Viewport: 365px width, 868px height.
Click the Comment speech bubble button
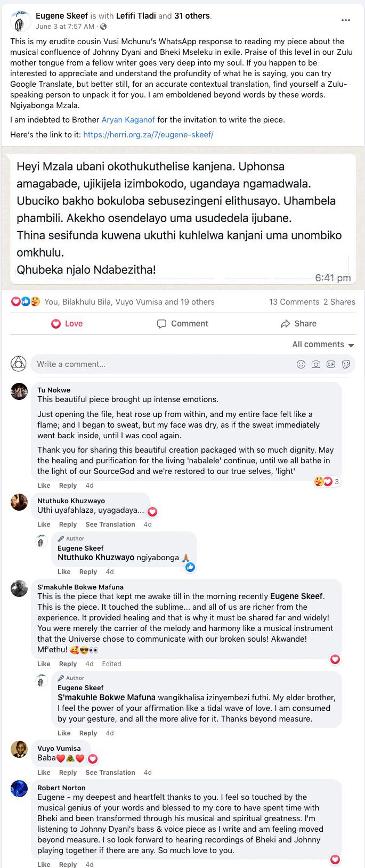pos(182,324)
